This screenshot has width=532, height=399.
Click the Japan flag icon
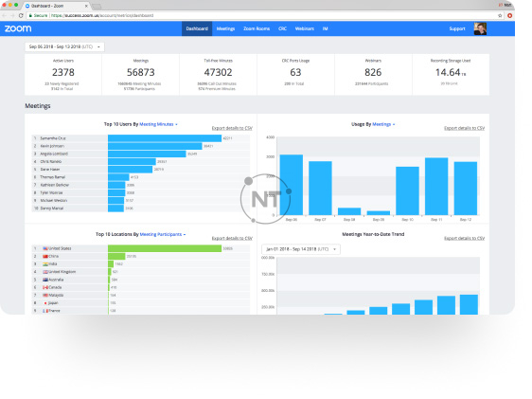[45, 303]
